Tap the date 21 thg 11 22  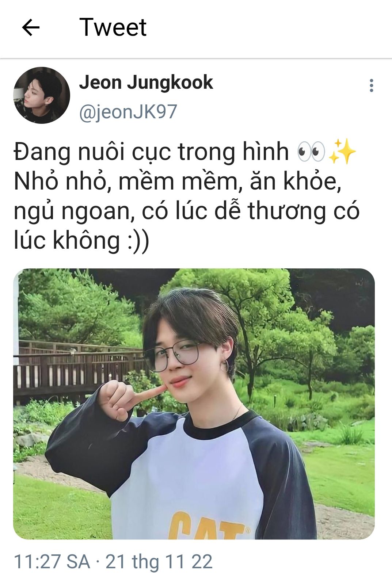[159, 561]
